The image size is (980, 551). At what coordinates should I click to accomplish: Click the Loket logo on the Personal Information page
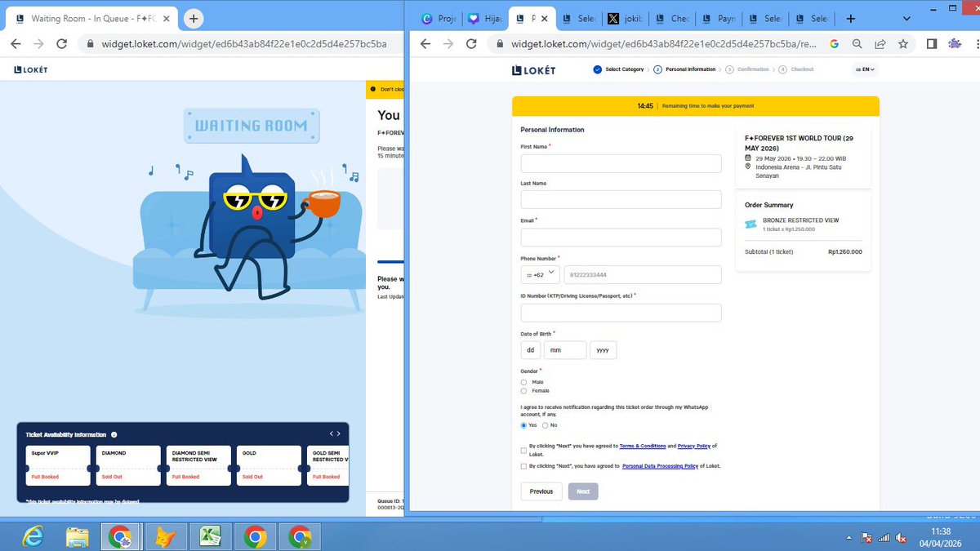[x=533, y=70]
